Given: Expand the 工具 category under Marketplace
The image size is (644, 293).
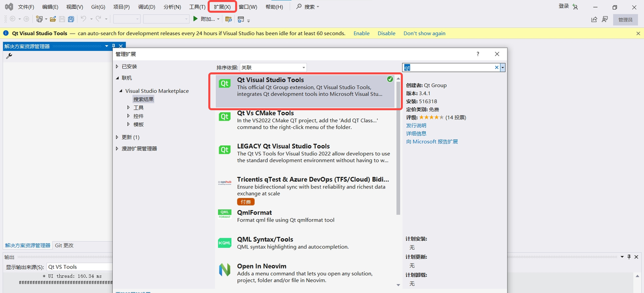Looking at the screenshot, I should tap(129, 108).
